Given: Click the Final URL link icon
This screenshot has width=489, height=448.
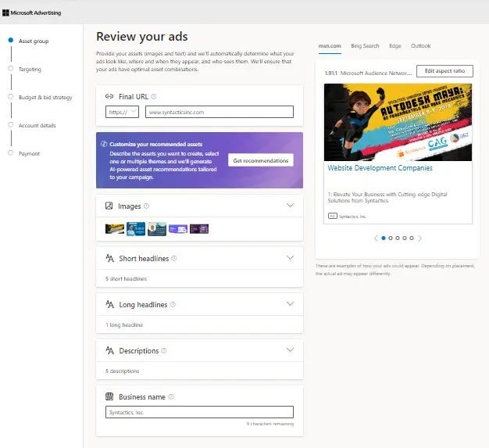Looking at the screenshot, I should pyautogui.click(x=109, y=96).
